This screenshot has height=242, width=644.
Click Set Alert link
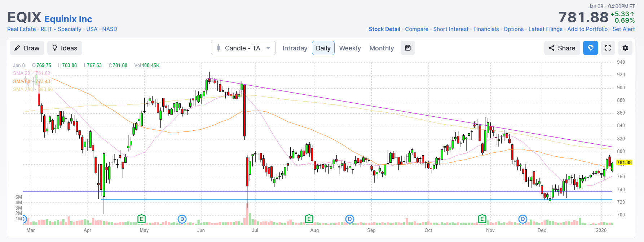[x=623, y=29]
